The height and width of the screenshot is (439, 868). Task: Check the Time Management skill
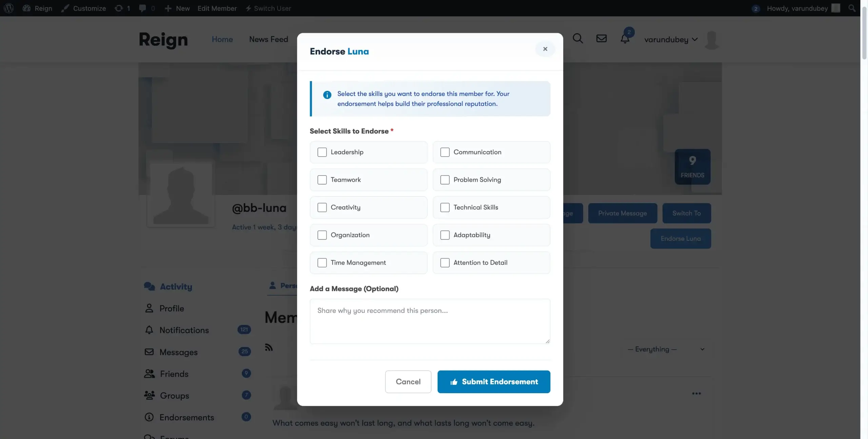point(322,262)
